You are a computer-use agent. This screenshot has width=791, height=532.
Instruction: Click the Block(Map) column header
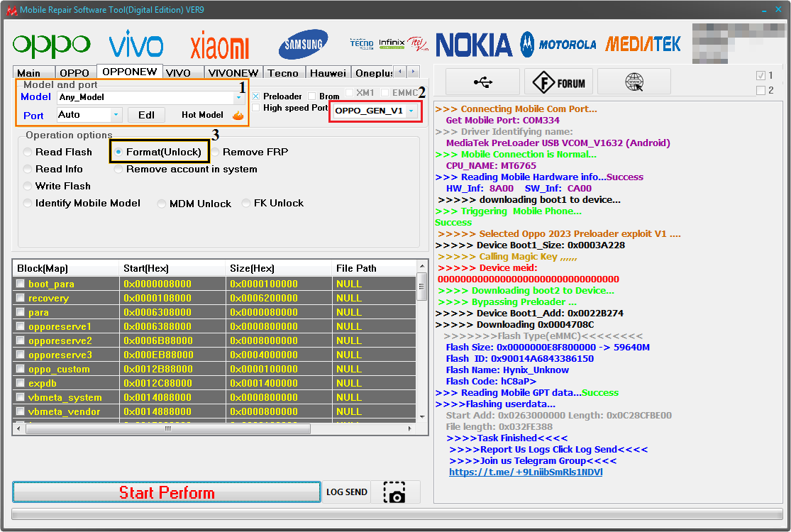[x=65, y=268]
